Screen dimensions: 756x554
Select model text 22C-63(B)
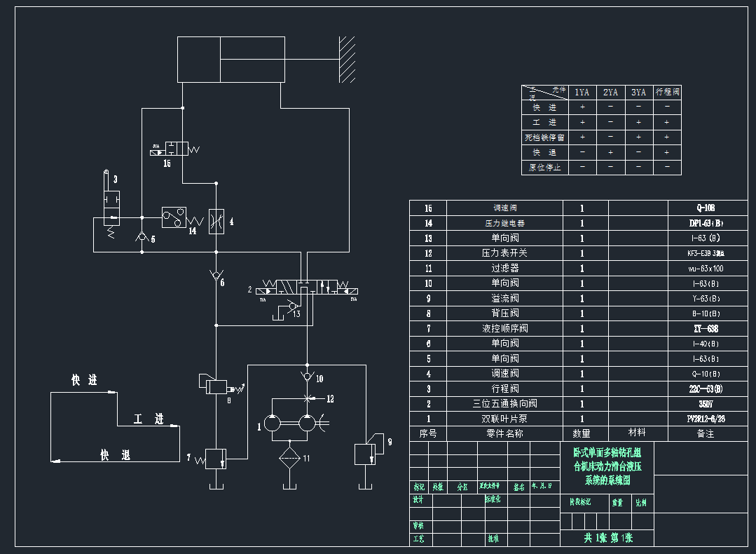(706, 389)
